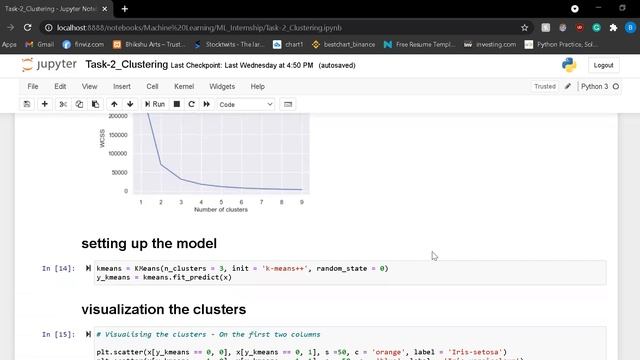Image resolution: width=640 pixels, height=360 pixels.
Task: Copy the selected cells
Action: point(79,104)
